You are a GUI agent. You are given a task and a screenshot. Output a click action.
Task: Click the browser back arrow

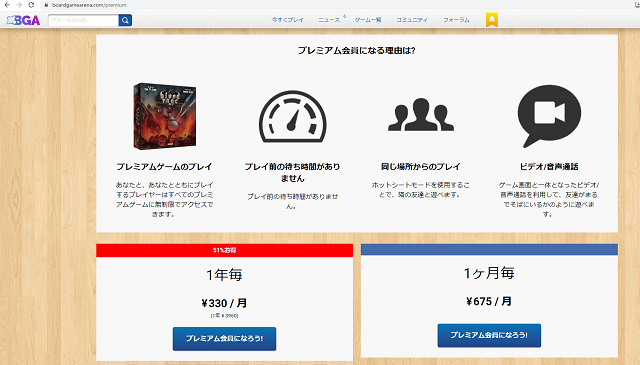coord(7,5)
